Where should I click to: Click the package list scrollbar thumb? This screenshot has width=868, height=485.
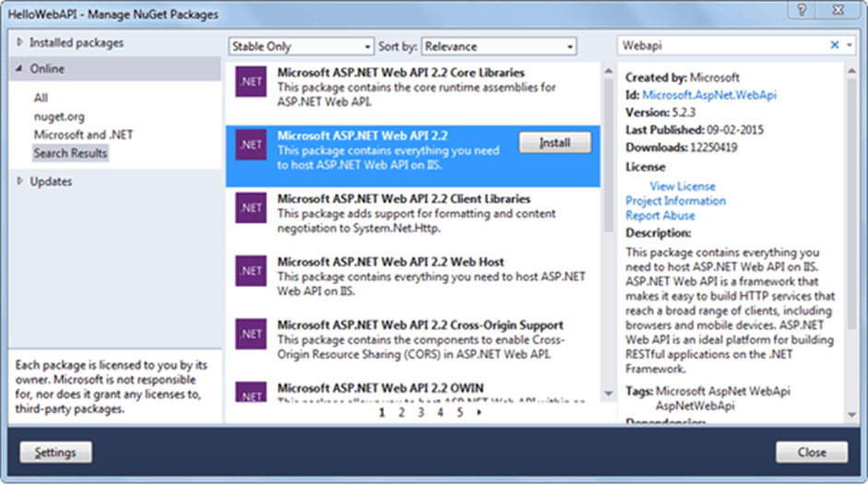click(x=609, y=155)
